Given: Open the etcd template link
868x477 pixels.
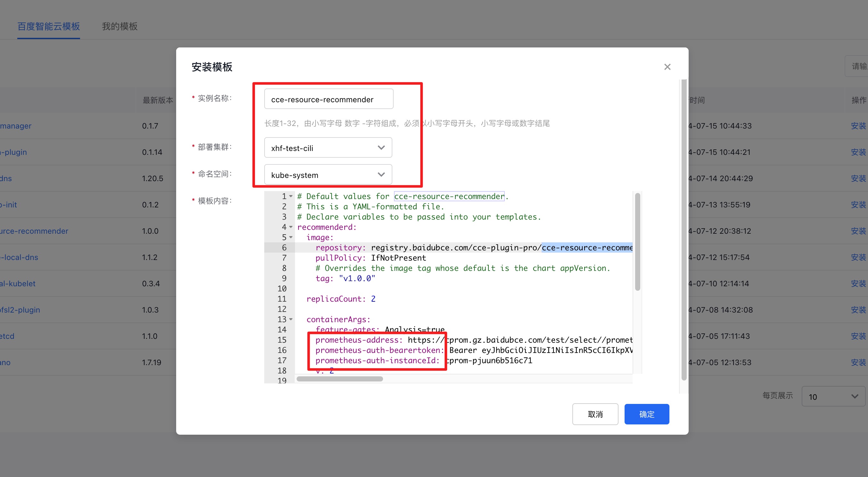Looking at the screenshot, I should click(7, 336).
